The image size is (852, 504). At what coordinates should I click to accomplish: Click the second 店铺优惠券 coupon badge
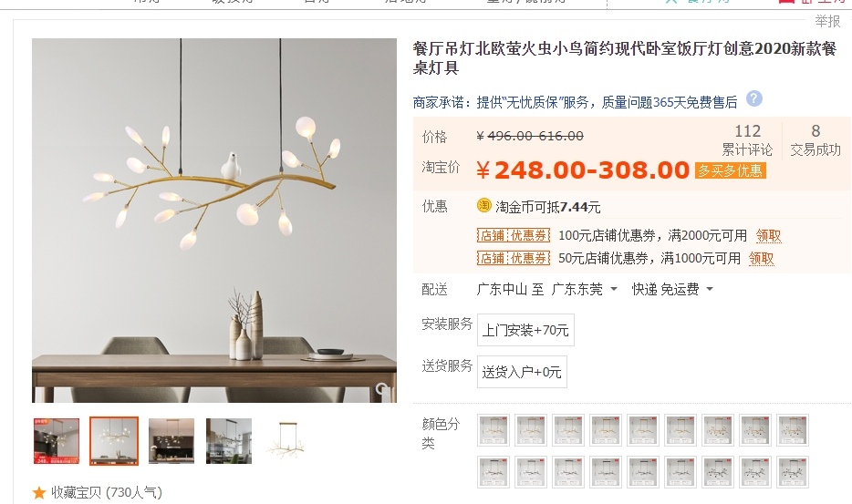pos(514,258)
